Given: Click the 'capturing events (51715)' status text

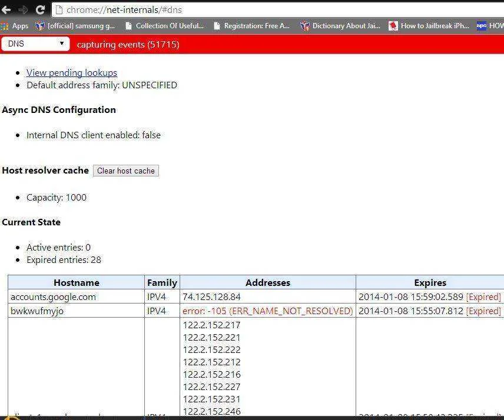Looking at the screenshot, I should point(128,44).
